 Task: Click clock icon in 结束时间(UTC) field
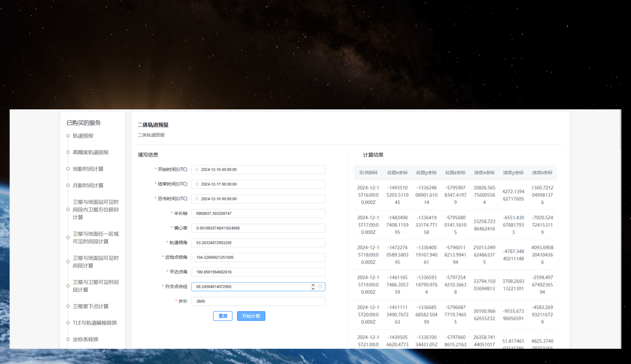click(196, 184)
